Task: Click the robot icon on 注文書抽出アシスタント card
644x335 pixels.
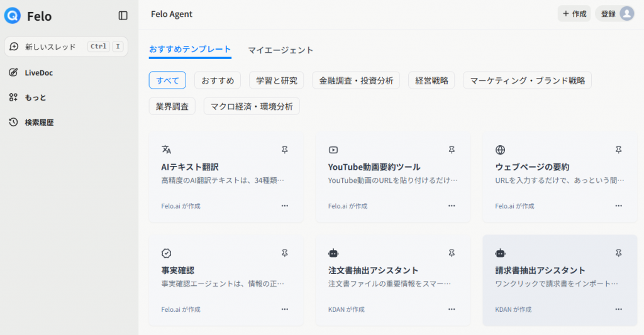Action: tap(333, 253)
